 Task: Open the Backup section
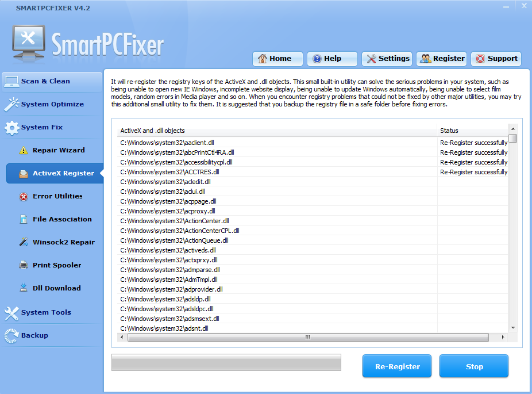coord(52,335)
